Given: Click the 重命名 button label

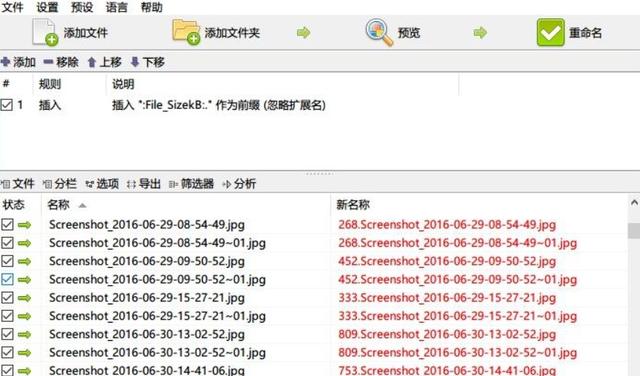Looking at the screenshot, I should pyautogui.click(x=586, y=33).
